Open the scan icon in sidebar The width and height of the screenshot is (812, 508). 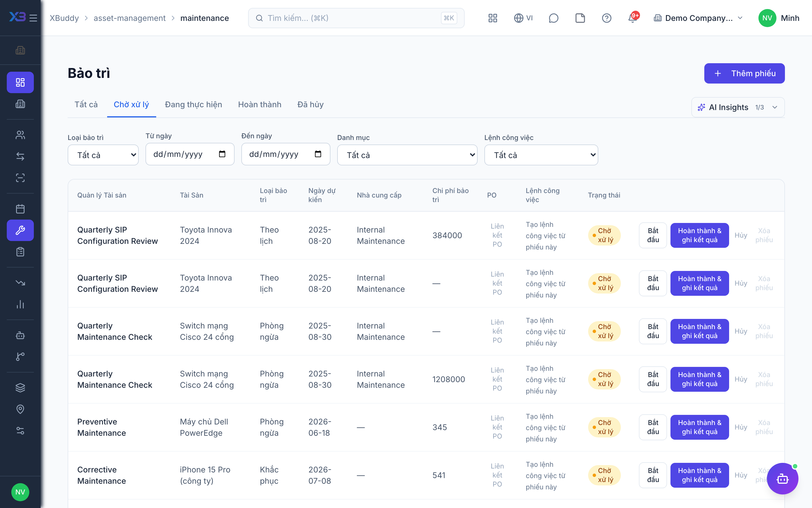coord(20,178)
